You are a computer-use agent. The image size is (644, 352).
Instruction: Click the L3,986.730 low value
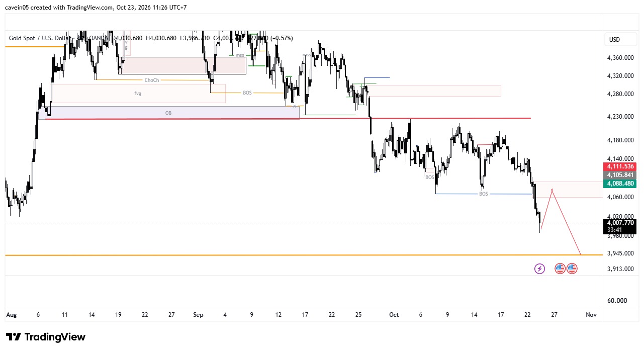tap(195, 38)
